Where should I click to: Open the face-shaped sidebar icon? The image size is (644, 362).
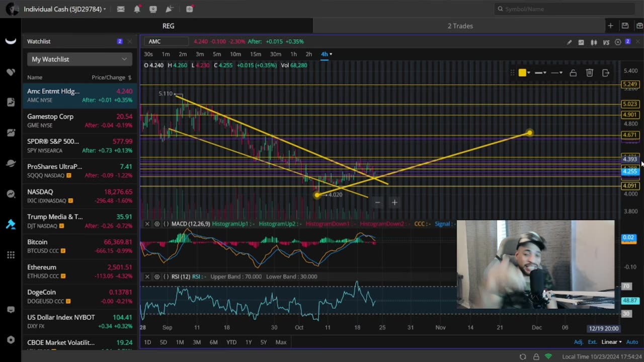point(11,194)
